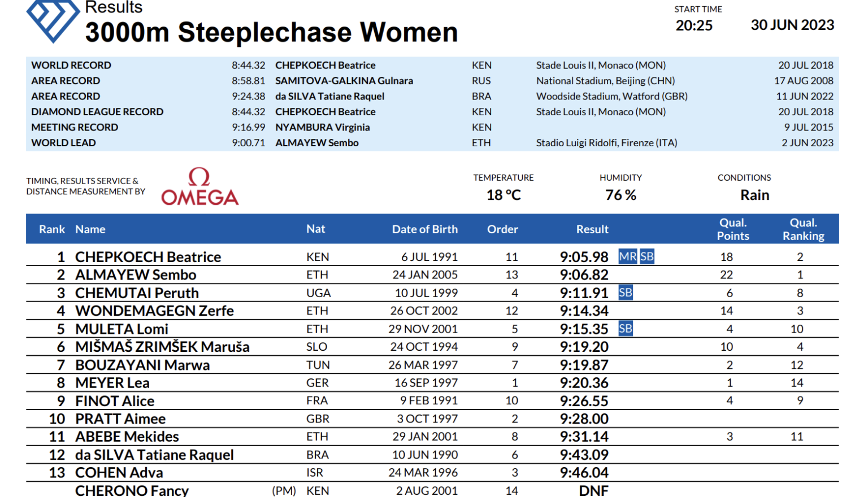Click the WORLD LEAD time 9:00.71
This screenshot has height=497, width=868.
[248, 143]
